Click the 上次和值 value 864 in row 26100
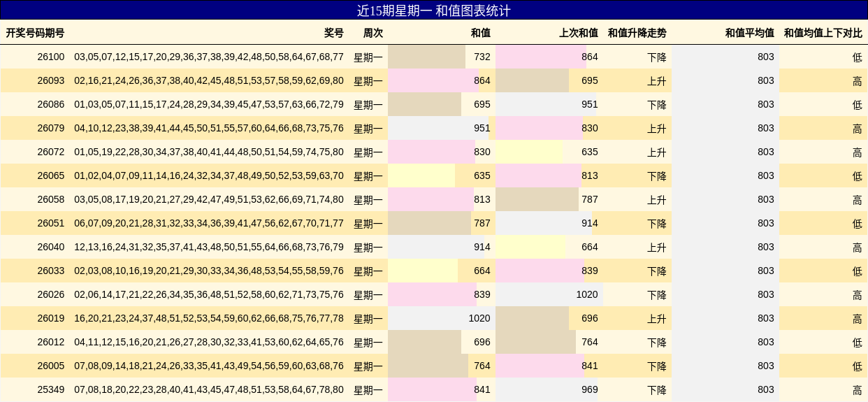 point(590,57)
